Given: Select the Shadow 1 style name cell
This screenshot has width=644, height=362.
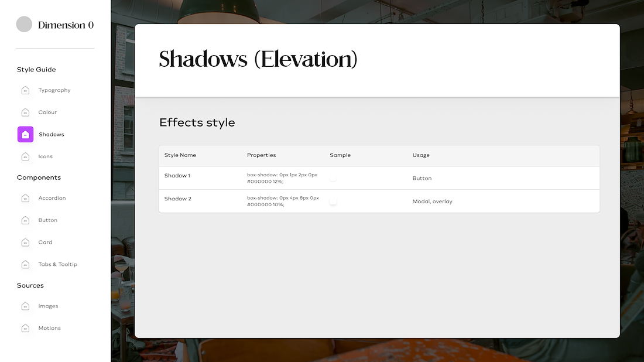Looking at the screenshot, I should (x=177, y=176).
